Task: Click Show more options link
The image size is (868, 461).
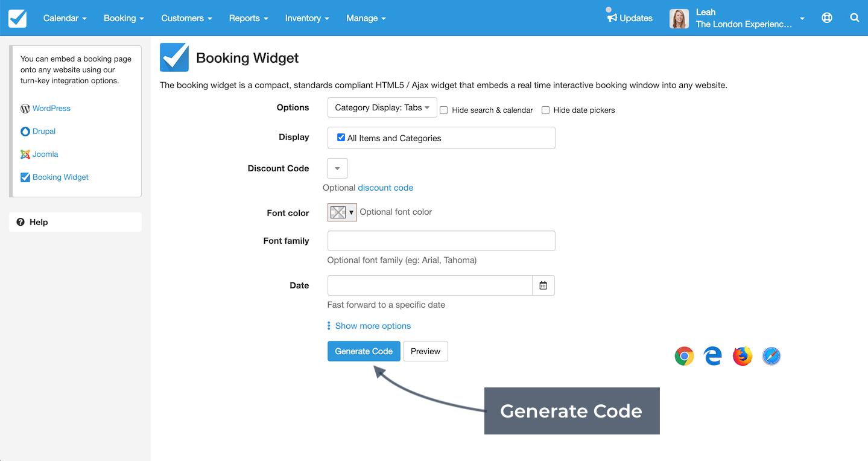Action: click(x=373, y=326)
